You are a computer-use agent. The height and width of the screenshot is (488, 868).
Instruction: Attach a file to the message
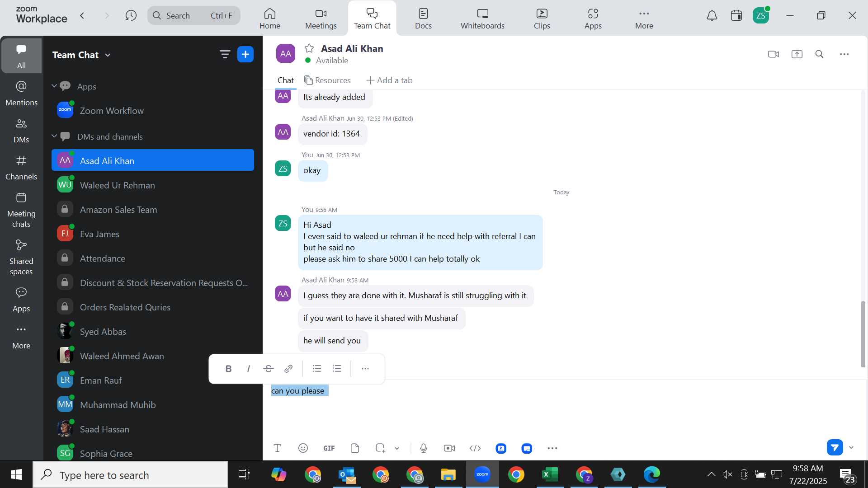click(355, 448)
